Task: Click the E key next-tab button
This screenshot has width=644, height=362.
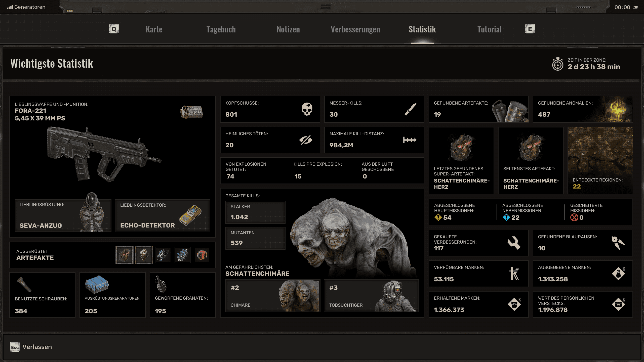Action: tap(530, 29)
